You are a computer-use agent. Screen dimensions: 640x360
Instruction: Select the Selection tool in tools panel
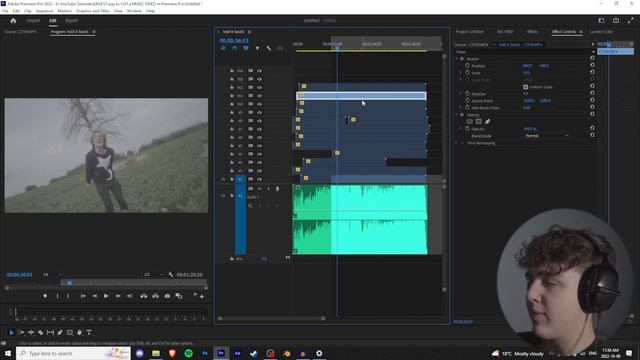[11, 333]
